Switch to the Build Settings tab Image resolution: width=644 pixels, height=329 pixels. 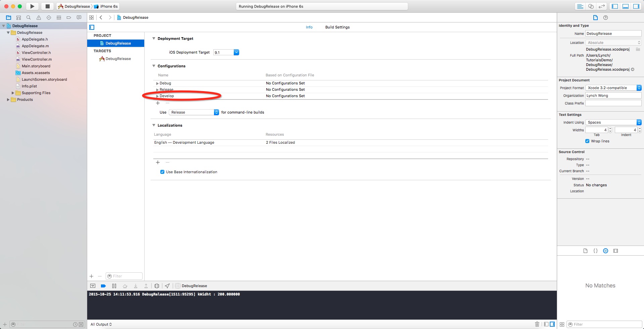pos(337,27)
